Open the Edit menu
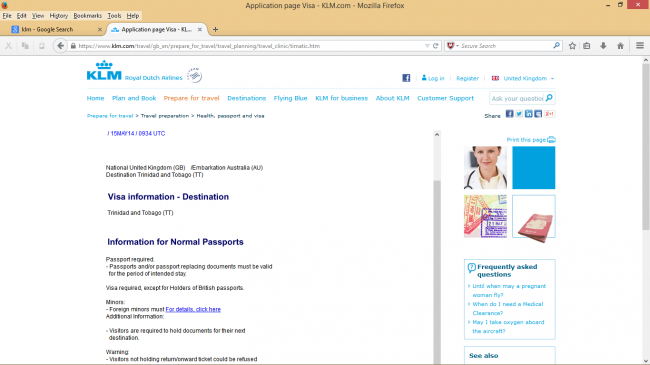 22,16
